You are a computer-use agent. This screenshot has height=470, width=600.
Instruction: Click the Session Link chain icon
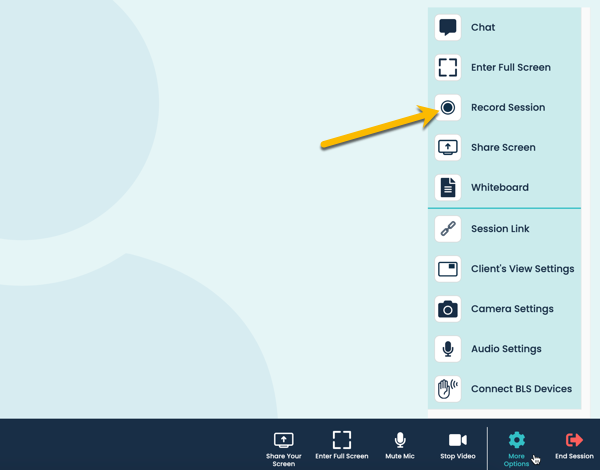coord(448,229)
